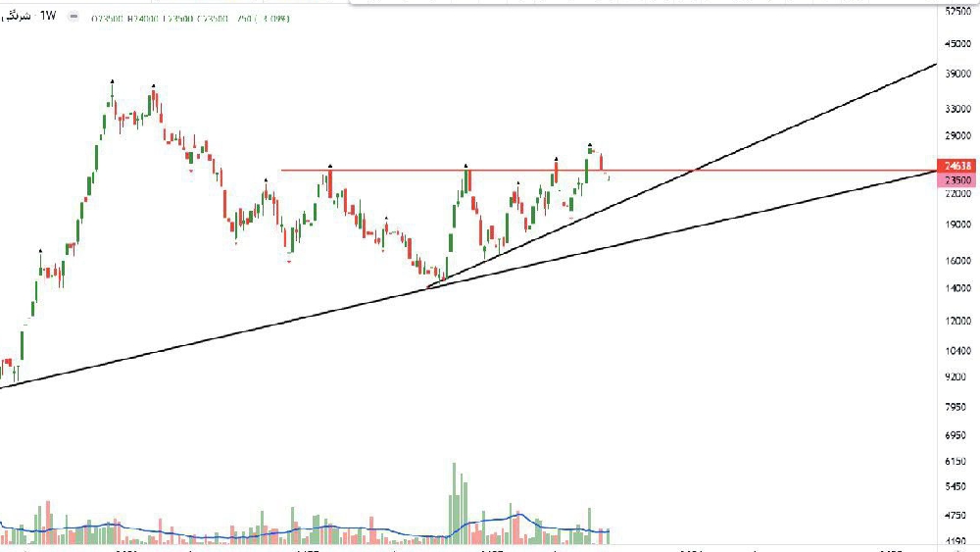This screenshot has height=552, width=980.
Task: Click the 4750 price scale label
Action: (x=956, y=516)
